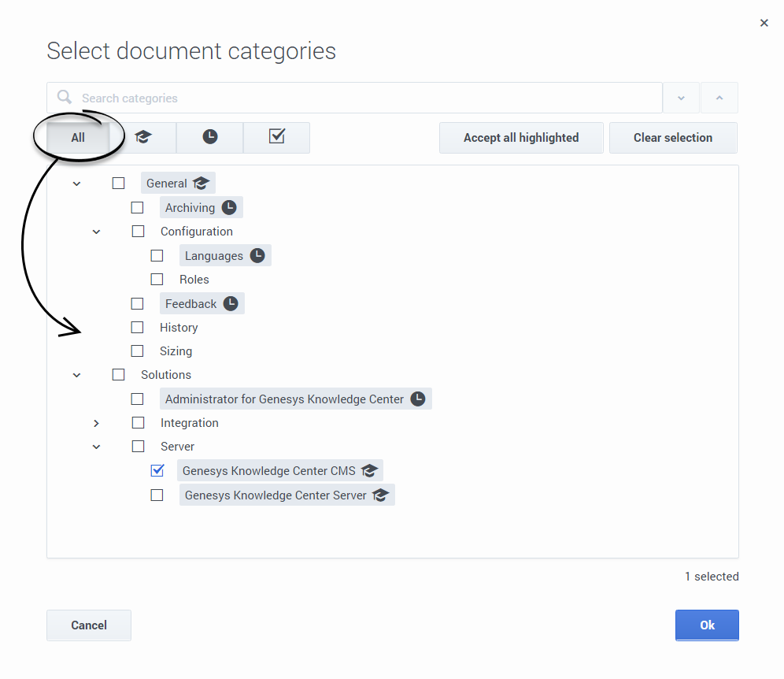
Task: Expand the Integration category
Action: [96, 423]
